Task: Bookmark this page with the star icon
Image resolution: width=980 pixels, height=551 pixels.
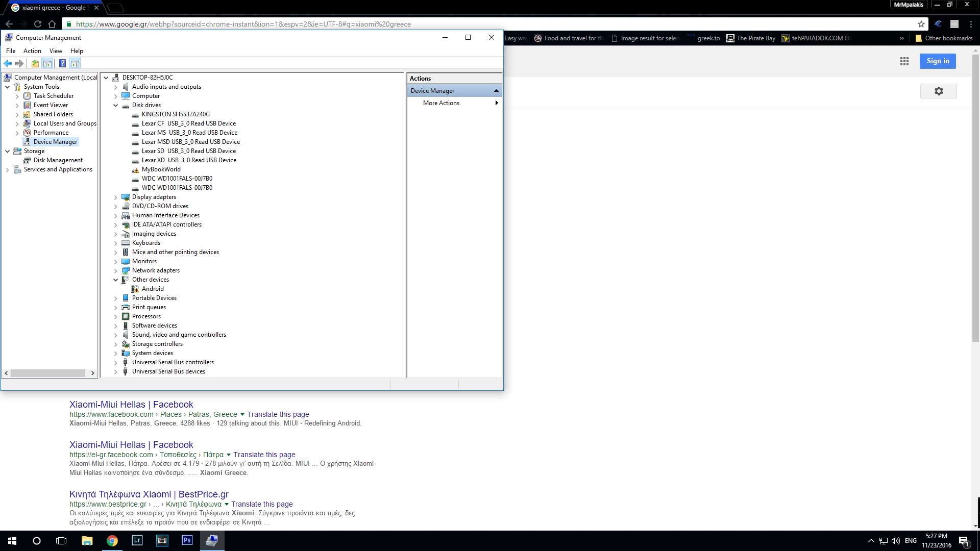Action: tap(921, 24)
